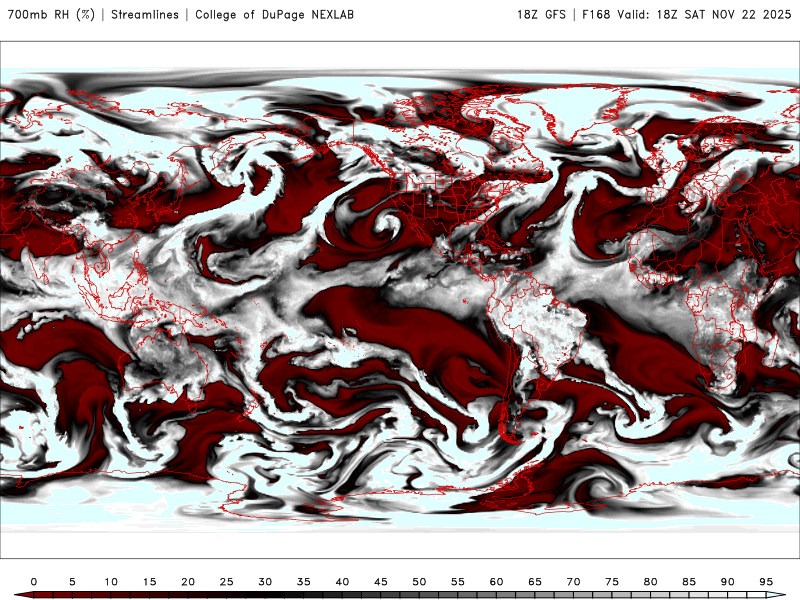The width and height of the screenshot is (800, 600).
Task: Click "College of DuPage NEXLAB" text
Action: tap(274, 15)
